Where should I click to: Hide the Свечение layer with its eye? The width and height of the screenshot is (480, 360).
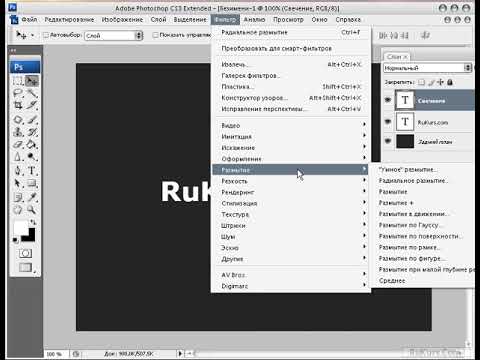388,100
